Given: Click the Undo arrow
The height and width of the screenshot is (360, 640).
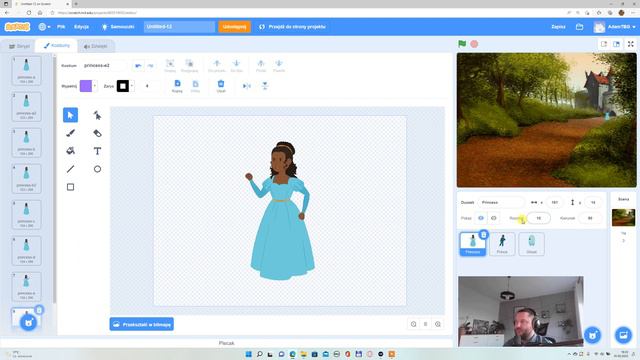Looking at the screenshot, I should point(138,66).
